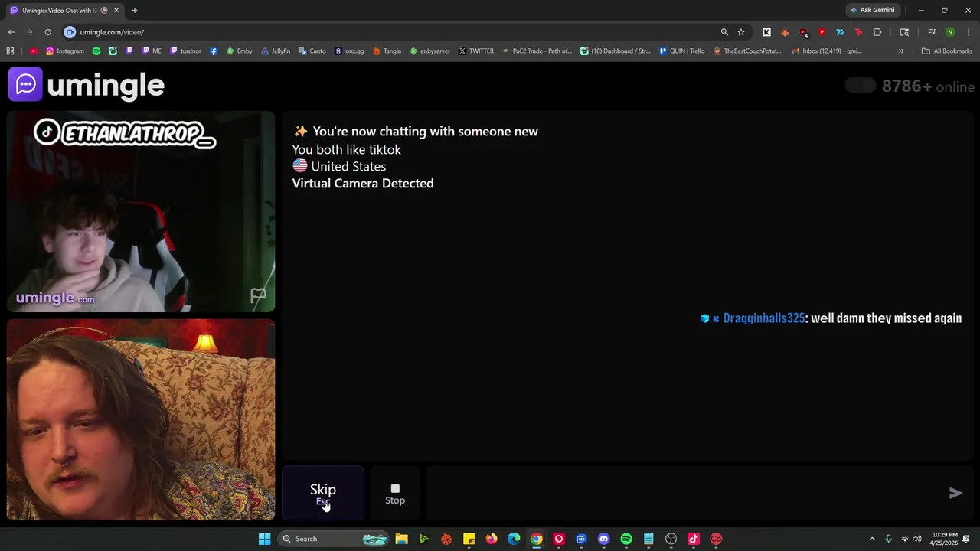Expand the bookmarks overflow chevron
Image resolution: width=980 pixels, height=551 pixels.
(901, 51)
